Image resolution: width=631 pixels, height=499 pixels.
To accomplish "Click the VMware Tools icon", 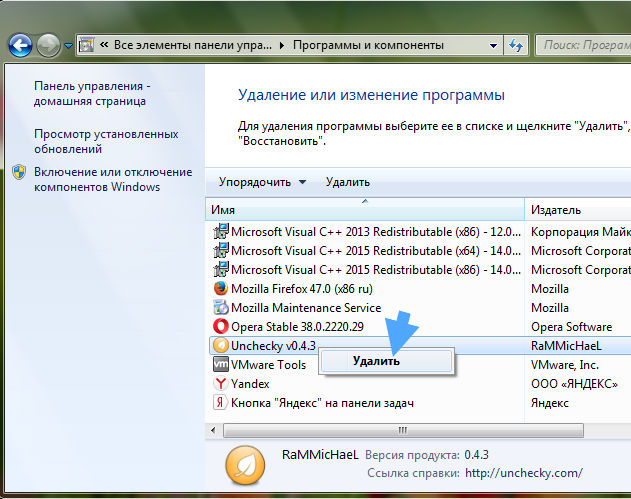I will pyautogui.click(x=221, y=364).
